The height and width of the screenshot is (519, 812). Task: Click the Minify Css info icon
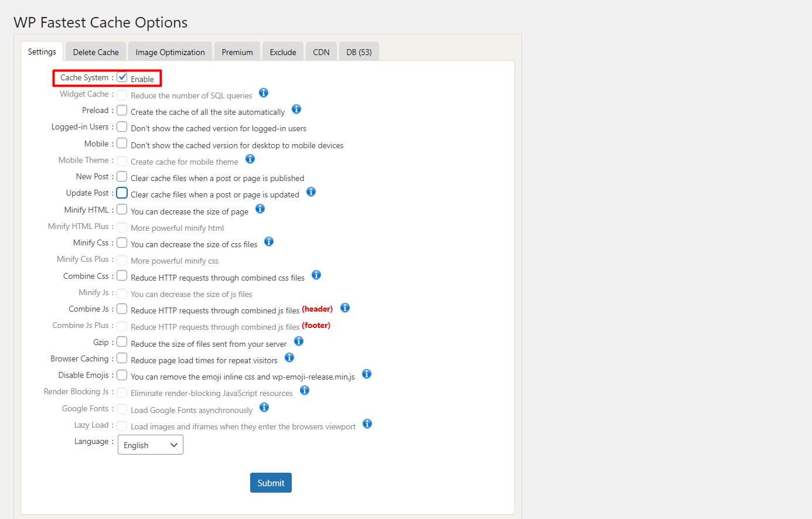tap(269, 241)
